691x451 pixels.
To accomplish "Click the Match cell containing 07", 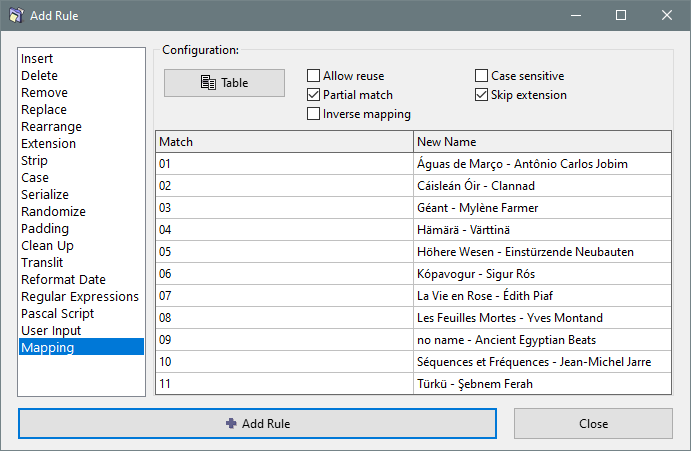I will (x=284, y=296).
